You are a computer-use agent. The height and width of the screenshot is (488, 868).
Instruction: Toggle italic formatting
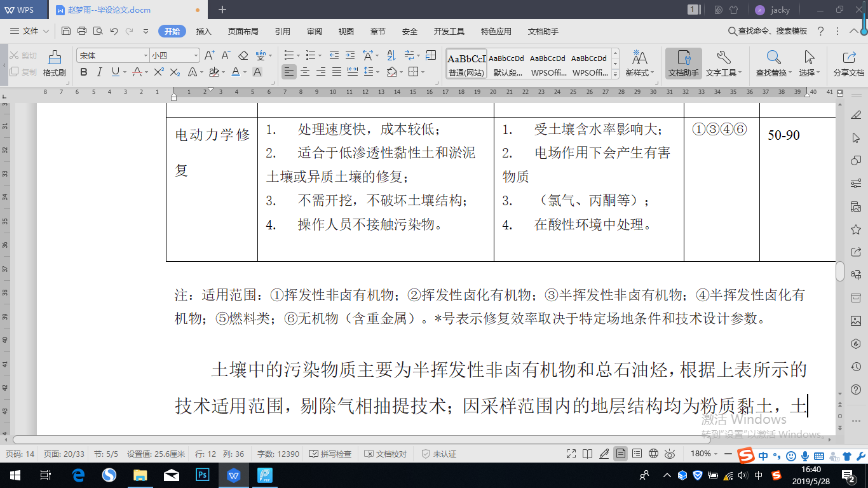tap(99, 72)
